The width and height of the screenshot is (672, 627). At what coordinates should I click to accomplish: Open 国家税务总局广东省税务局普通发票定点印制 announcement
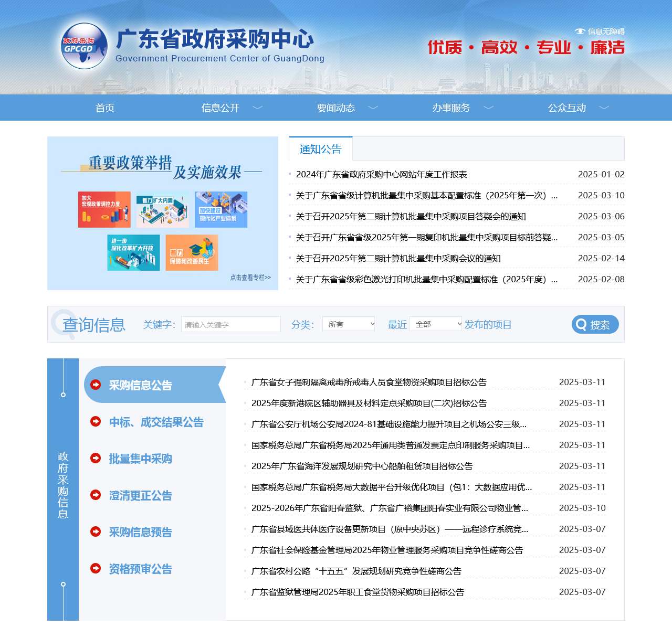click(x=391, y=445)
